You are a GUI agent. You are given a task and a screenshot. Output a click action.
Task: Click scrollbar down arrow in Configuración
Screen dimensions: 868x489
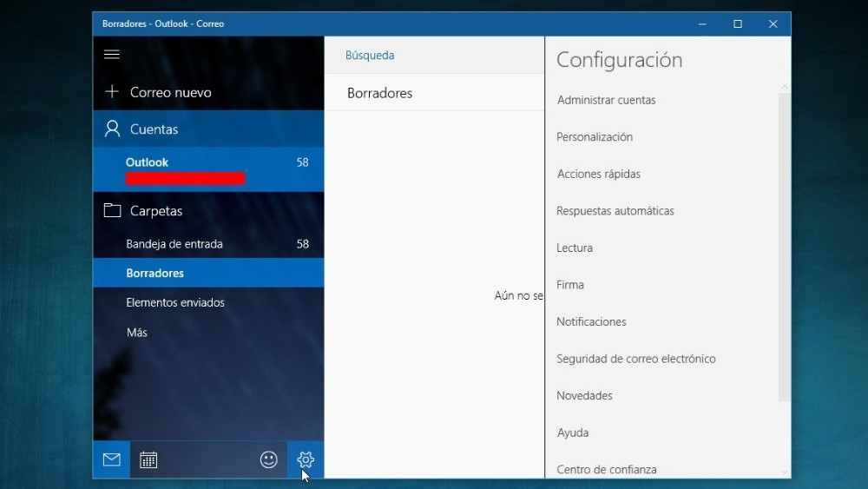(x=785, y=472)
